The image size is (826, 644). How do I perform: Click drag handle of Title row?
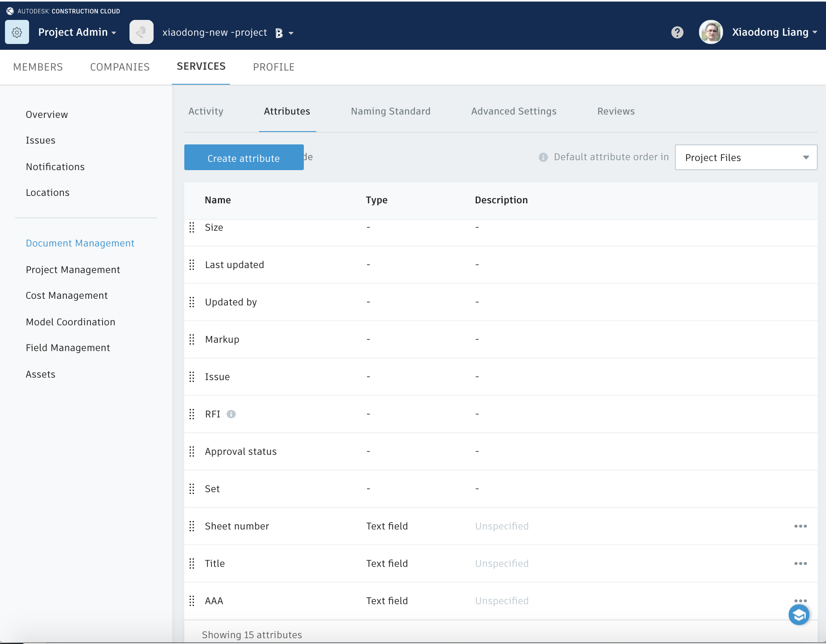point(192,563)
